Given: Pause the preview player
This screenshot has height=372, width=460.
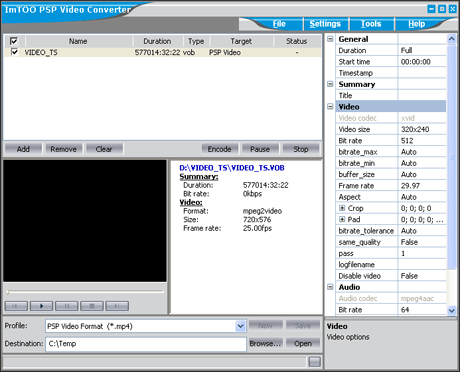Looking at the screenshot, I should [x=67, y=306].
